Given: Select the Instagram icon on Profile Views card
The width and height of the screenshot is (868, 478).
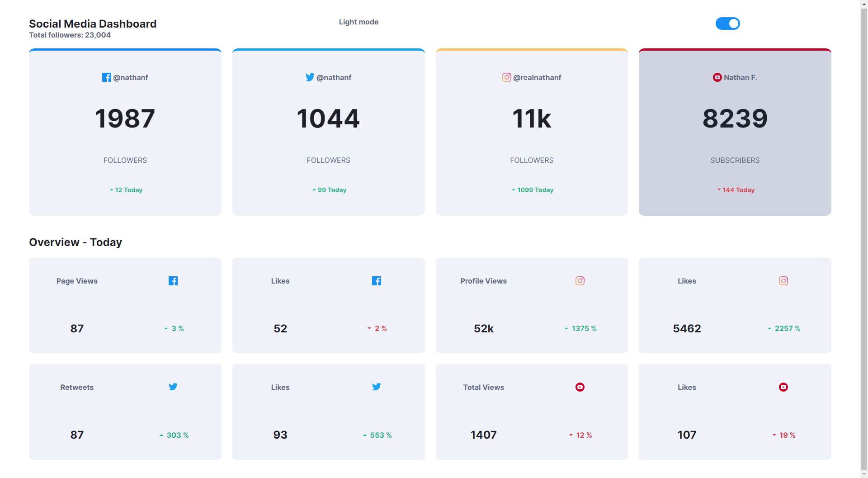Looking at the screenshot, I should point(580,281).
